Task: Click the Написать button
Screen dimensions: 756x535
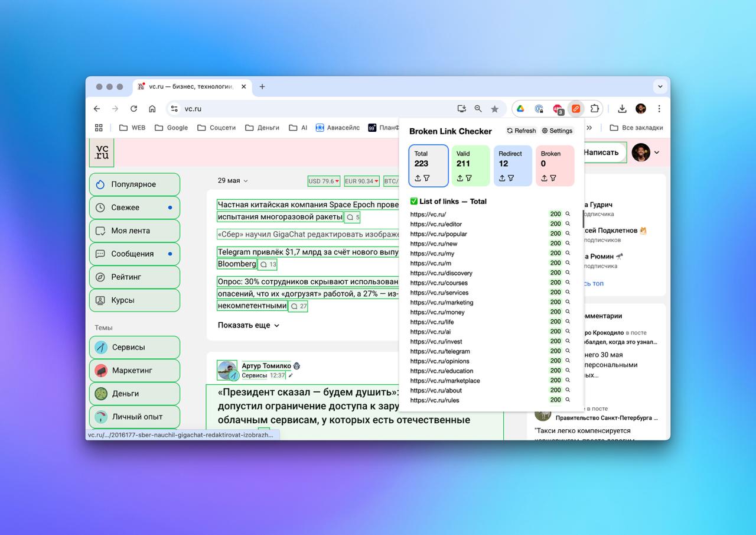Action: (601, 153)
